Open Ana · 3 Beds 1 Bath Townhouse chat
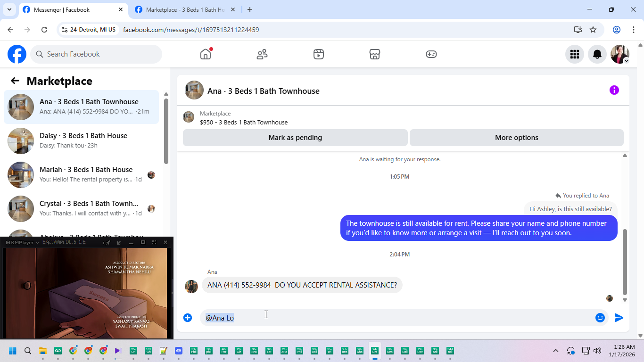This screenshot has width=644, height=362. (82, 107)
